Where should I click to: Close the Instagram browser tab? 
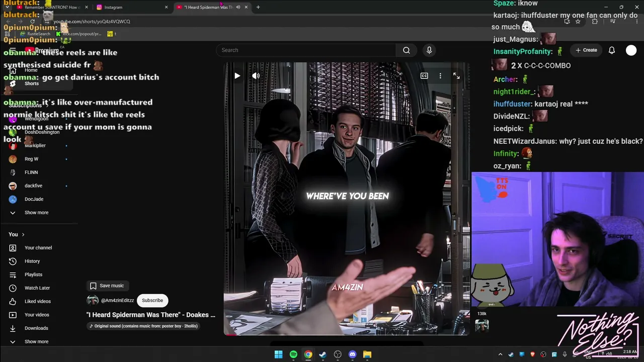(166, 7)
